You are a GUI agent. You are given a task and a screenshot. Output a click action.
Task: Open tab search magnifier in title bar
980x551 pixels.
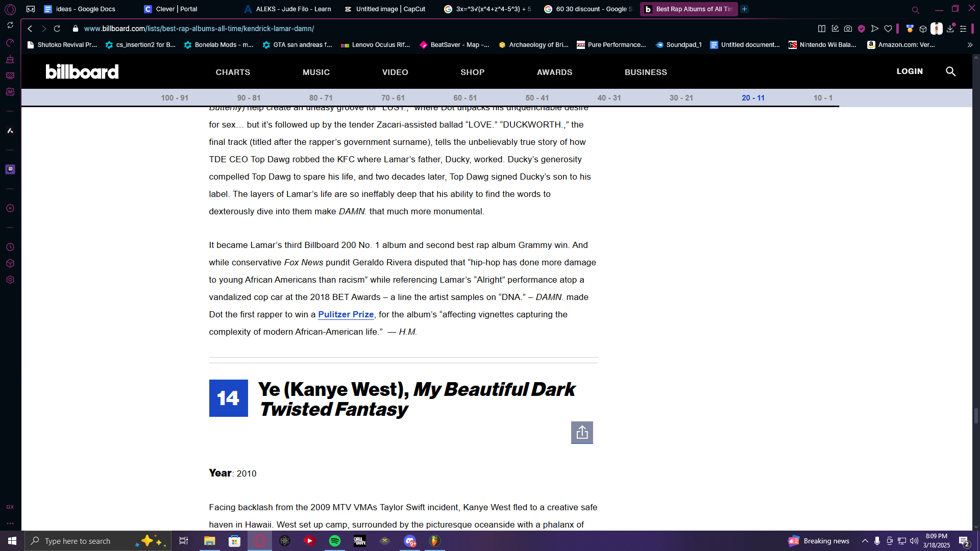(916, 10)
